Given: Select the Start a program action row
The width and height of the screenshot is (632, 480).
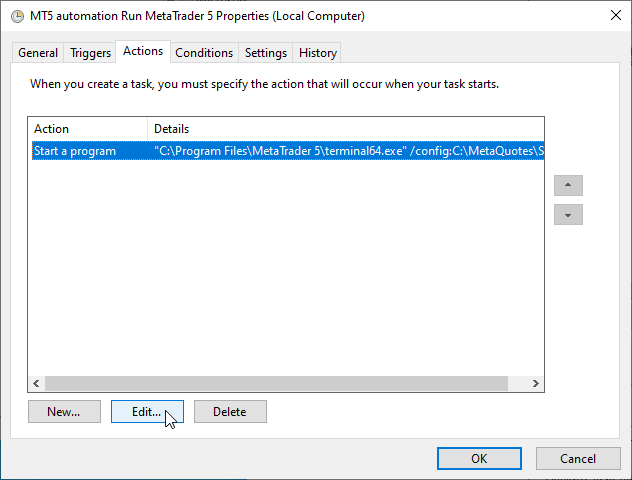Looking at the screenshot, I should coord(288,151).
